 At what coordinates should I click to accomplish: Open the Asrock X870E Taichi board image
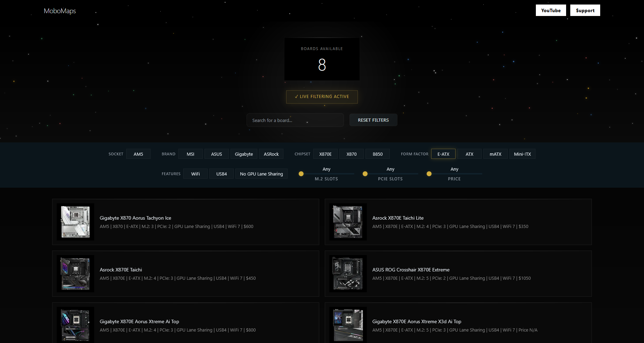pyautogui.click(x=75, y=273)
